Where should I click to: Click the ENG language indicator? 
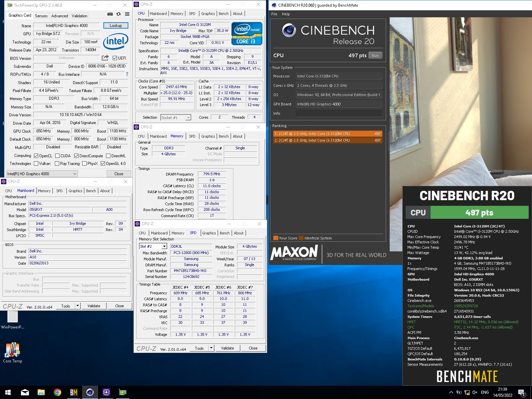pyautogui.click(x=485, y=392)
